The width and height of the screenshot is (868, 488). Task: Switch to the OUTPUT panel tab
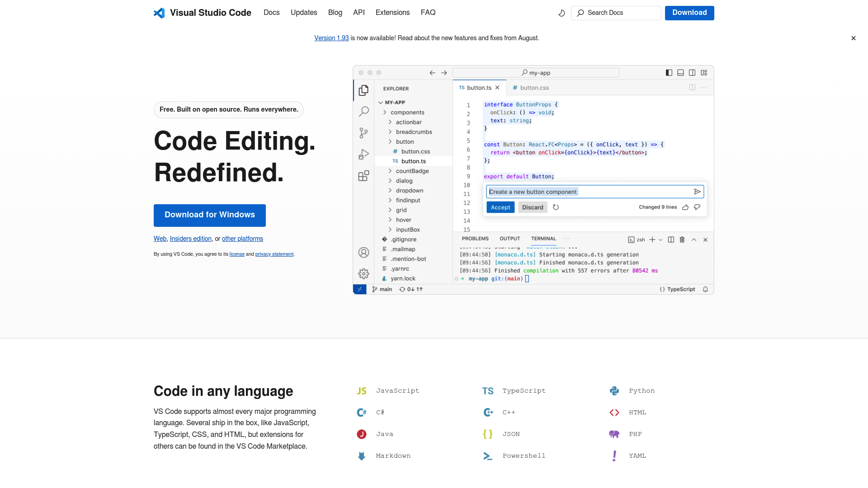(509, 239)
